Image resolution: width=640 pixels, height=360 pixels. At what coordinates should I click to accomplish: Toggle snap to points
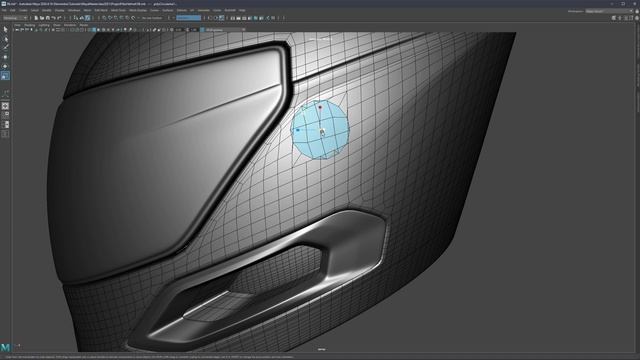click(116, 18)
